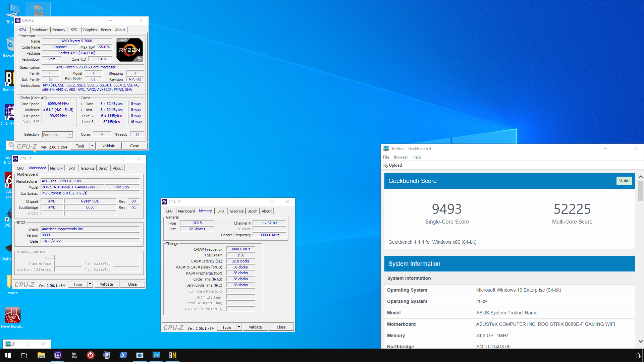
Task: Click Tools button in top CPU-Z window
Action: coord(80,146)
